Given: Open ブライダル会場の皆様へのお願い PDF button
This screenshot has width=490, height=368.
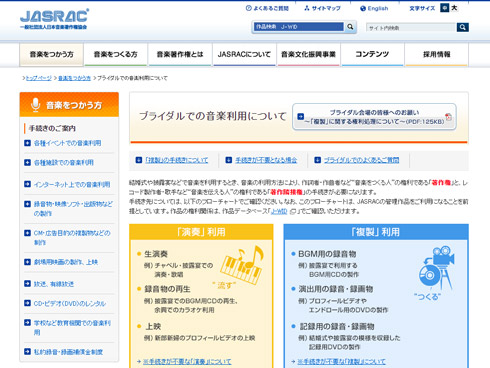Looking at the screenshot, I should (374, 117).
